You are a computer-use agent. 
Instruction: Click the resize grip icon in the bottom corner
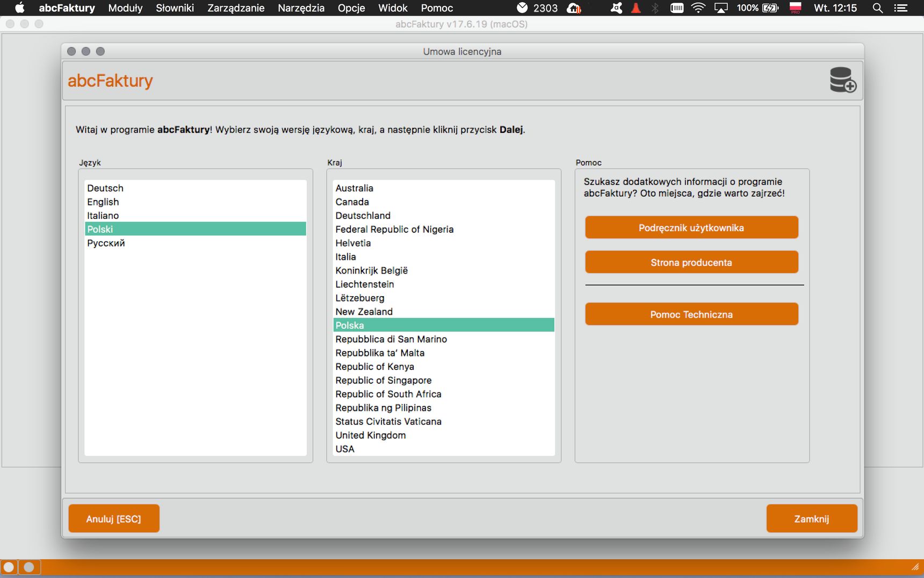(x=915, y=567)
